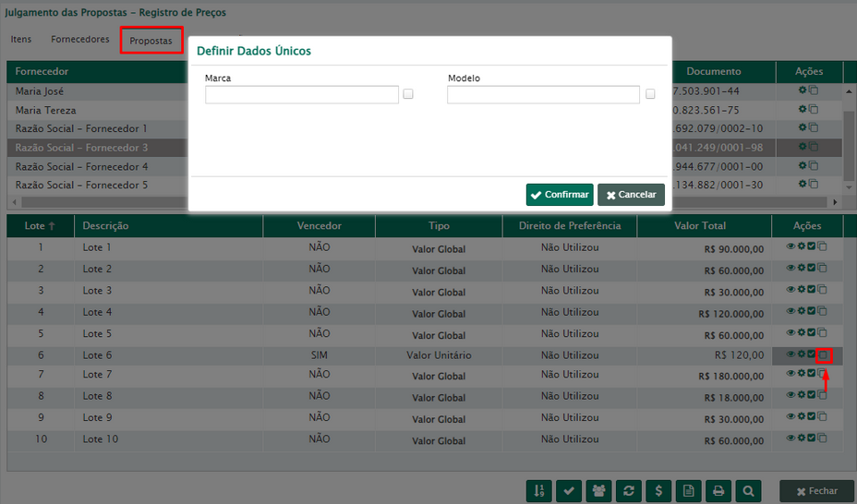The image size is (857, 504).
Task: Click the copy icon for Maria Tereza
Action: (814, 109)
